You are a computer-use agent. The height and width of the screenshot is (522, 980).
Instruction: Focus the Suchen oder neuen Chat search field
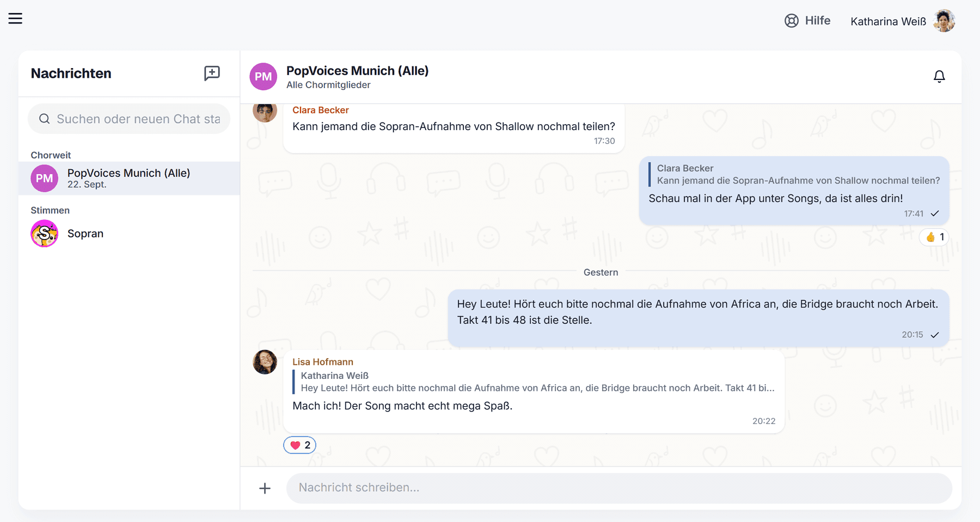pyautogui.click(x=129, y=119)
